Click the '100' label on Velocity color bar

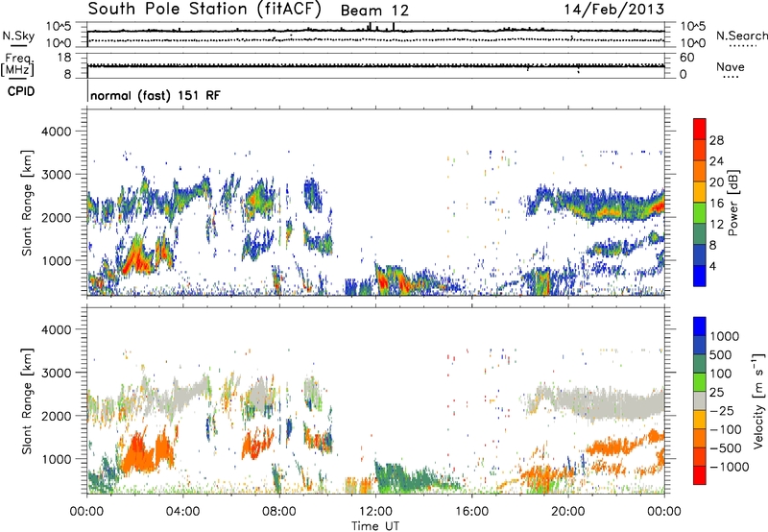[x=721, y=374]
